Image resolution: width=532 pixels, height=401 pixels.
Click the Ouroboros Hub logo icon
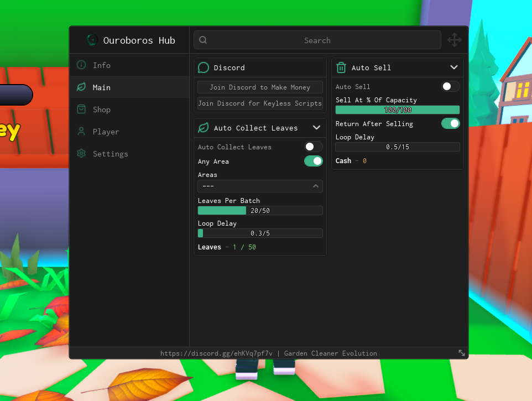point(92,40)
